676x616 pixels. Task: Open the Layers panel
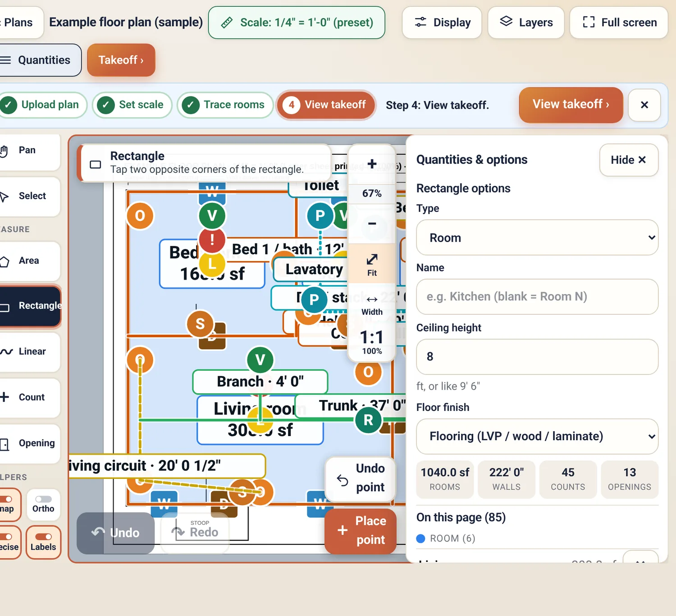526,23
